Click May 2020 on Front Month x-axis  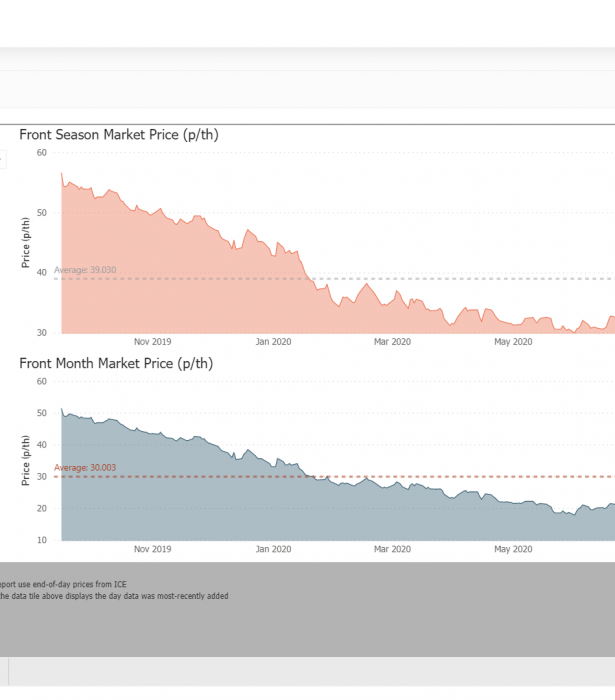coord(512,549)
